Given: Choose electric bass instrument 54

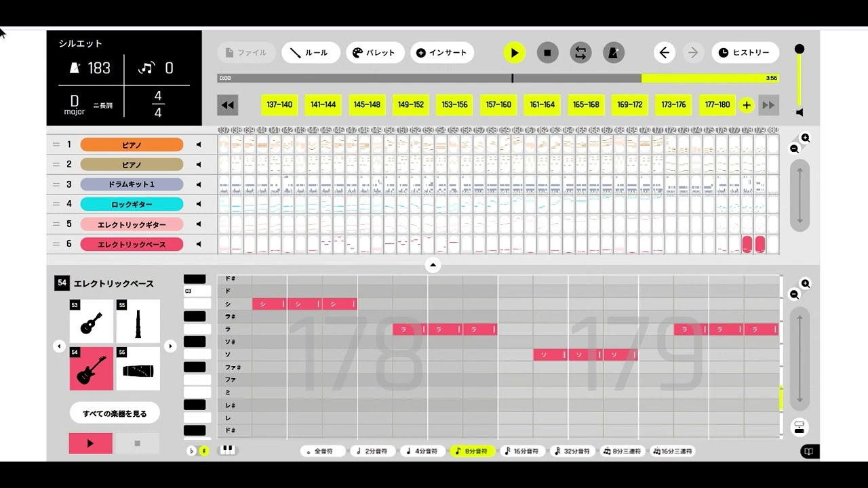Looking at the screenshot, I should pos(92,369).
